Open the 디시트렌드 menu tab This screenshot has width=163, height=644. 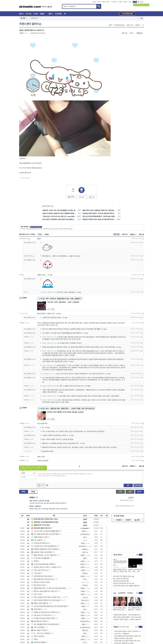point(58,14)
